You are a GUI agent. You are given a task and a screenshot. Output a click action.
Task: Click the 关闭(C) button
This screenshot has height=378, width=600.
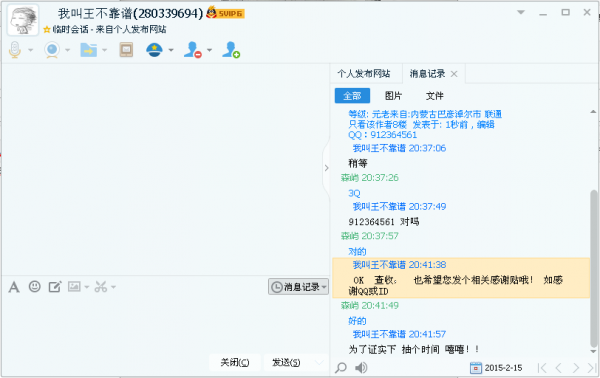click(235, 362)
